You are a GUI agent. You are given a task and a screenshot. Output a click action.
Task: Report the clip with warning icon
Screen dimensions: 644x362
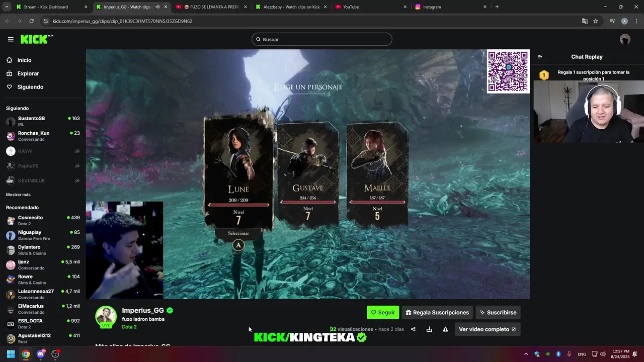(x=445, y=329)
